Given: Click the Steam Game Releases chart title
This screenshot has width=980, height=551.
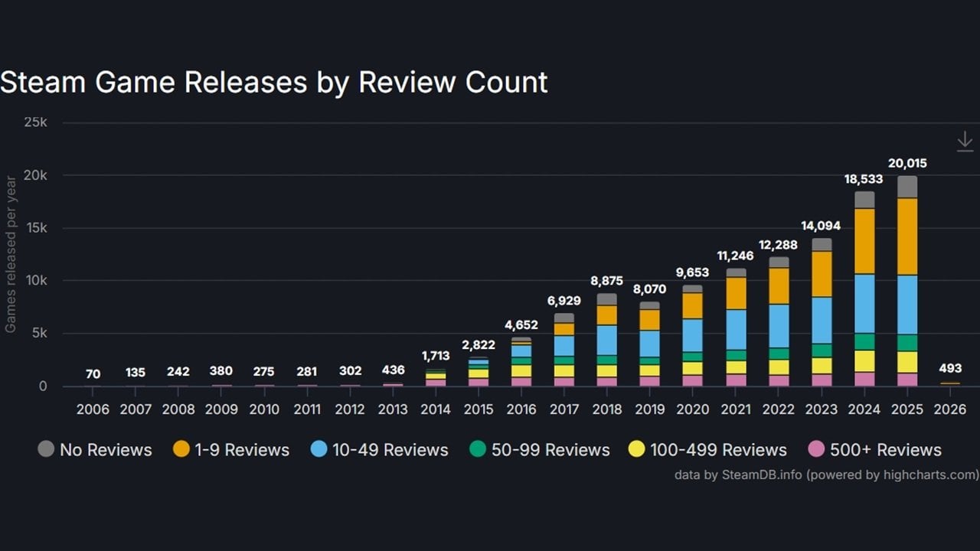Looking at the screenshot, I should [274, 83].
